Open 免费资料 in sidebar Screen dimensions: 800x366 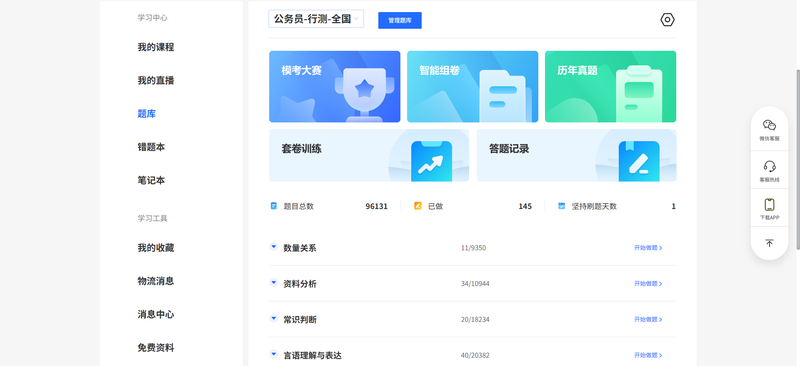(x=156, y=348)
